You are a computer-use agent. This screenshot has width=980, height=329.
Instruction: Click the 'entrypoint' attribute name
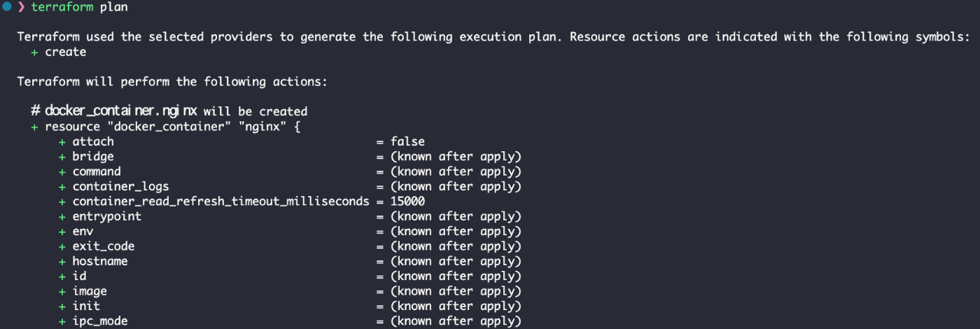(x=106, y=216)
